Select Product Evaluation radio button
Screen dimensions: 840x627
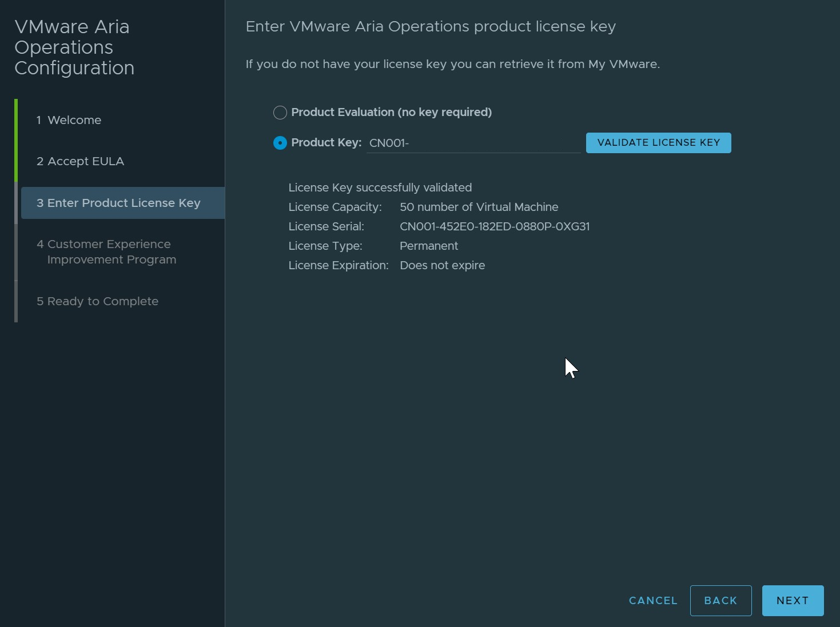[x=280, y=113]
